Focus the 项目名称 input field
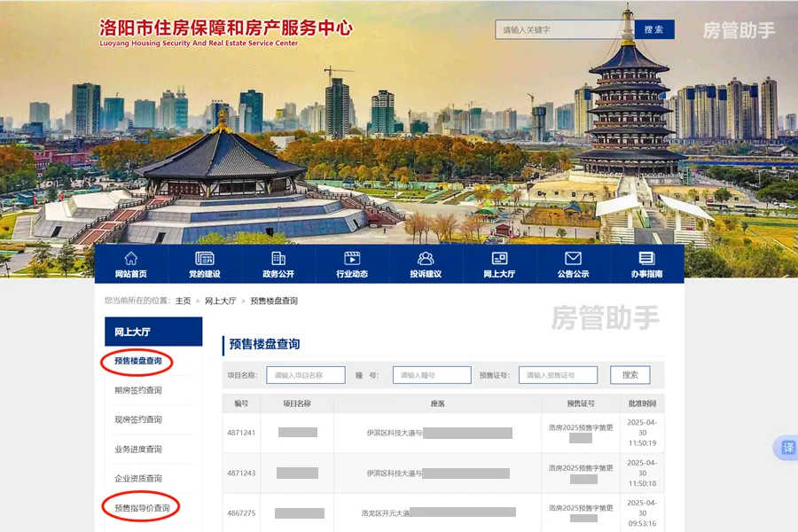 point(305,375)
